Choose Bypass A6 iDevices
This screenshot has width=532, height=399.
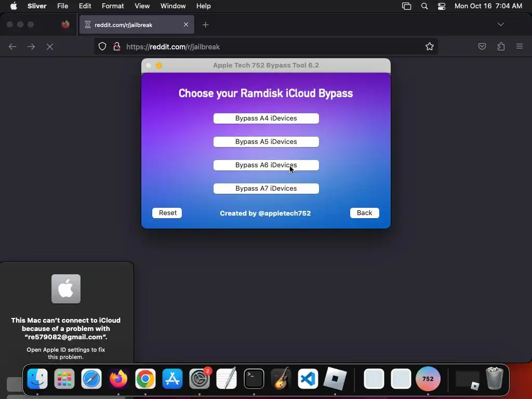click(x=266, y=165)
